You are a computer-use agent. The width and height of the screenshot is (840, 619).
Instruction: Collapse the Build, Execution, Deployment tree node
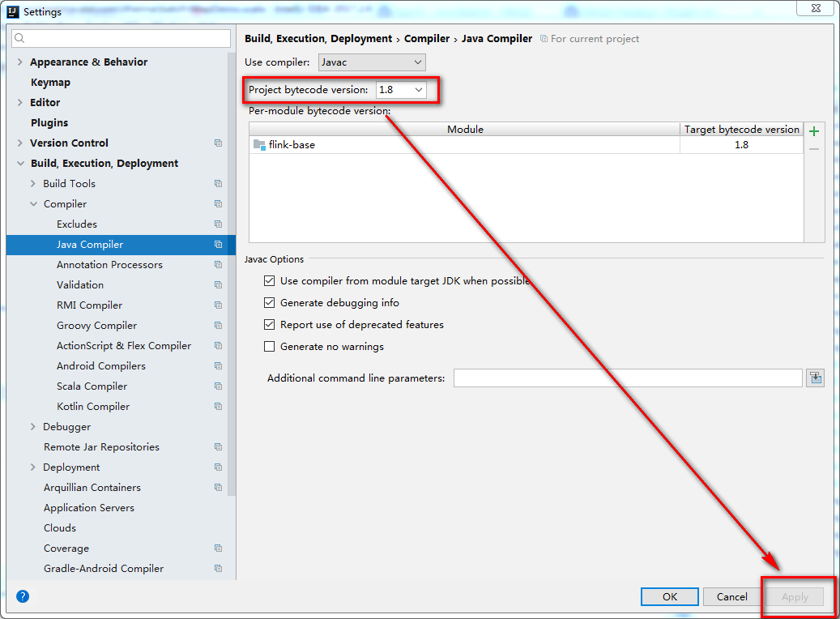pos(19,163)
